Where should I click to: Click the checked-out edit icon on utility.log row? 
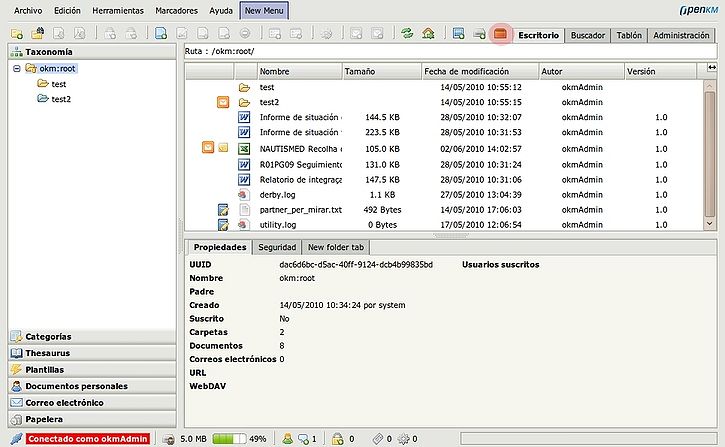pyautogui.click(x=223, y=225)
